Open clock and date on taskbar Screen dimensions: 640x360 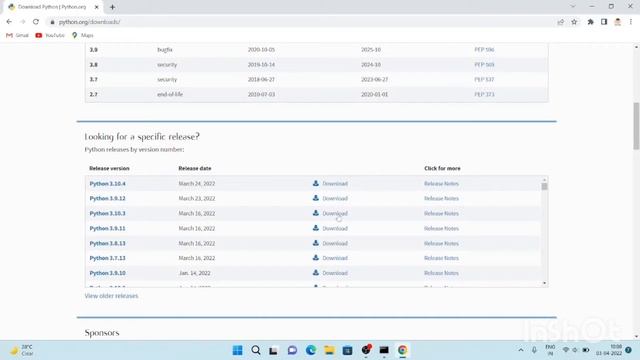point(609,350)
